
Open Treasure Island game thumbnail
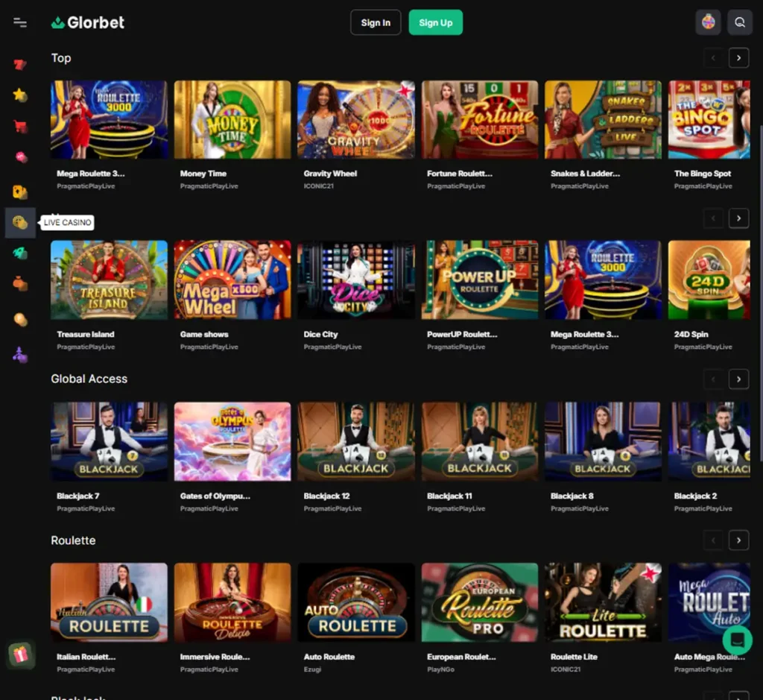click(109, 280)
